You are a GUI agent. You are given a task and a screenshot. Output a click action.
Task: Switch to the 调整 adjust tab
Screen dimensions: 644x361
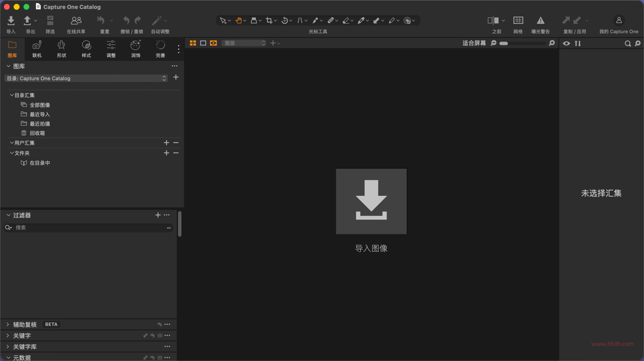pos(111,49)
